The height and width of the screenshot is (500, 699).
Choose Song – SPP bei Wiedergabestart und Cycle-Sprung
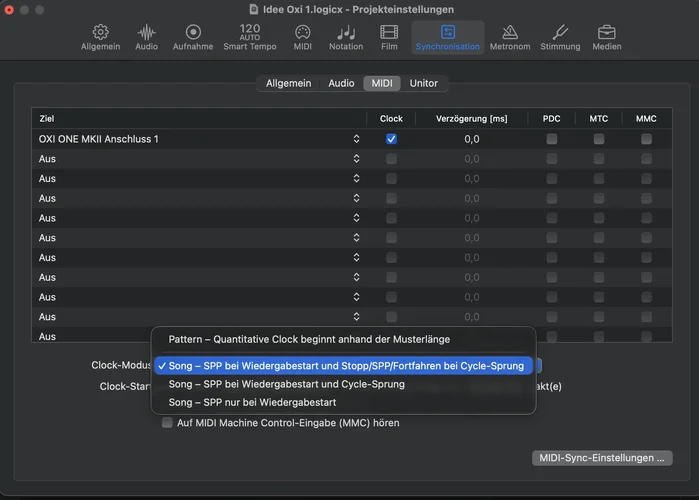click(x=343, y=384)
